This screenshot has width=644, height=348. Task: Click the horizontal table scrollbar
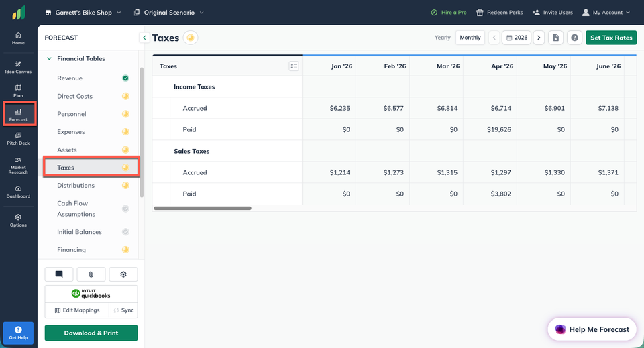click(x=203, y=208)
